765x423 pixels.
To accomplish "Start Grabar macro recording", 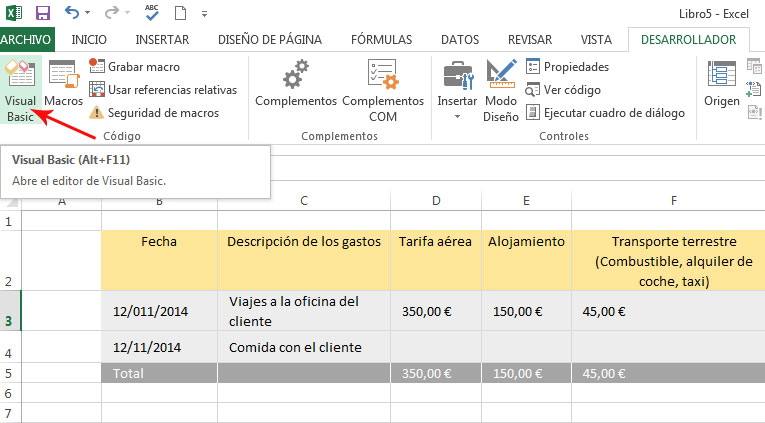I will (135, 66).
